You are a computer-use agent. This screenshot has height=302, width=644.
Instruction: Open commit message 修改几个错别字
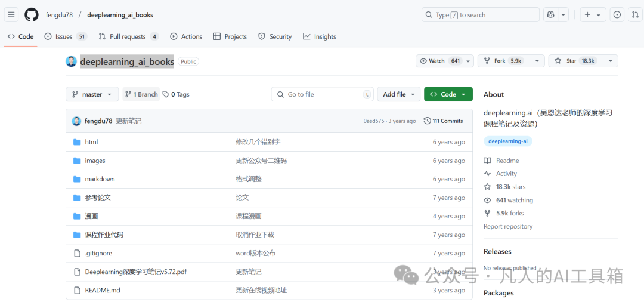click(258, 142)
